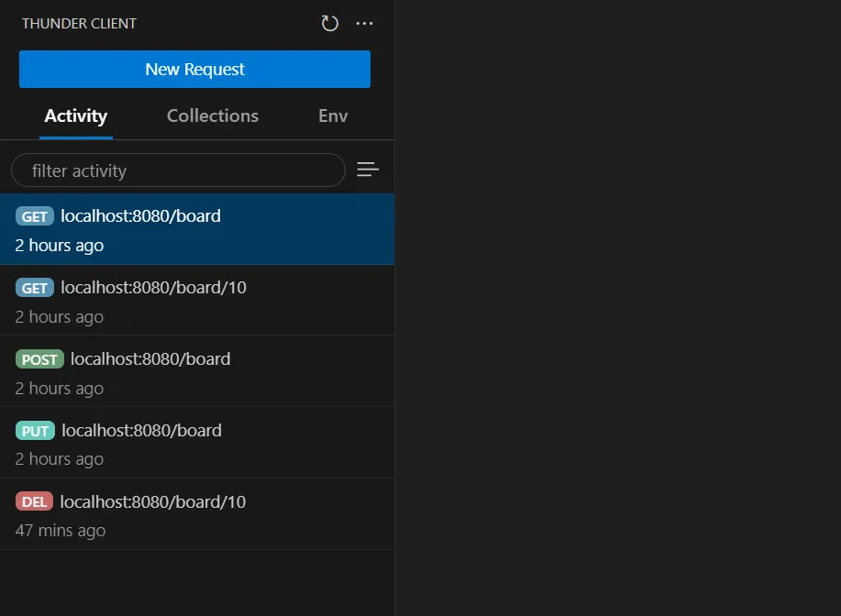The width and height of the screenshot is (841, 616).
Task: Focus the filter activity search field
Action: pos(178,170)
